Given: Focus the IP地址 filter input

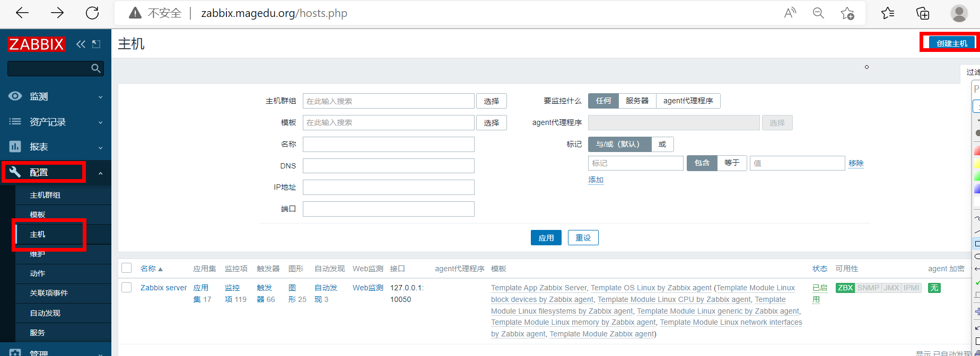Looking at the screenshot, I should pyautogui.click(x=389, y=187).
